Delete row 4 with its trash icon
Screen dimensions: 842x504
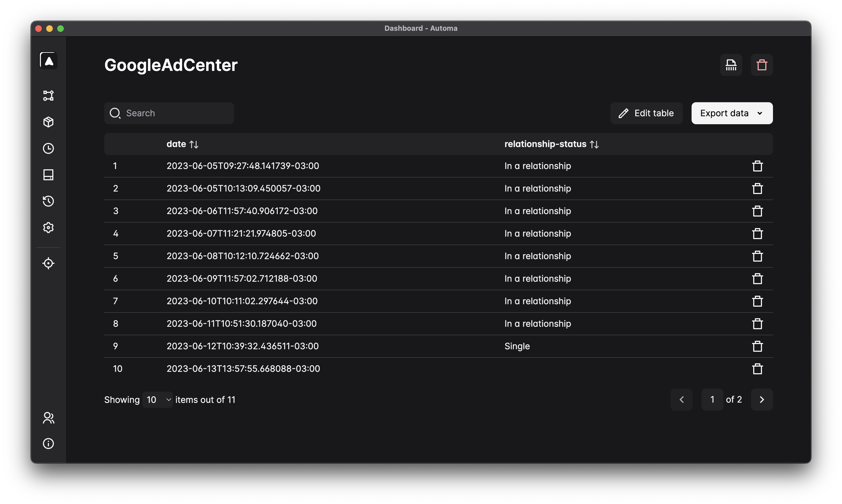click(757, 234)
